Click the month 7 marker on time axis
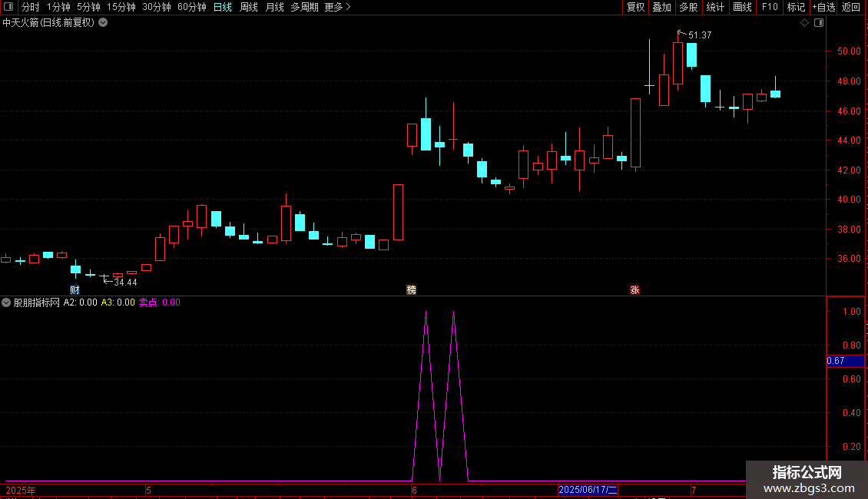Screen dimensions: 868x499 pos(693,490)
